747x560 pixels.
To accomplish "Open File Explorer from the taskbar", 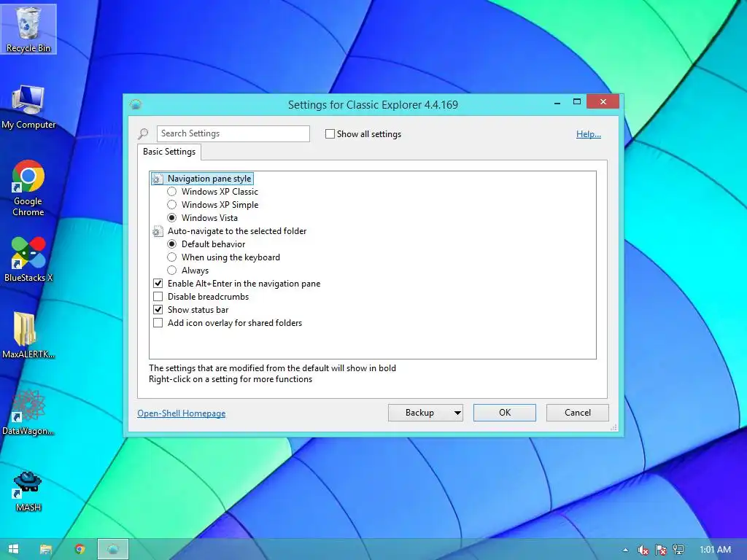I will point(46,549).
